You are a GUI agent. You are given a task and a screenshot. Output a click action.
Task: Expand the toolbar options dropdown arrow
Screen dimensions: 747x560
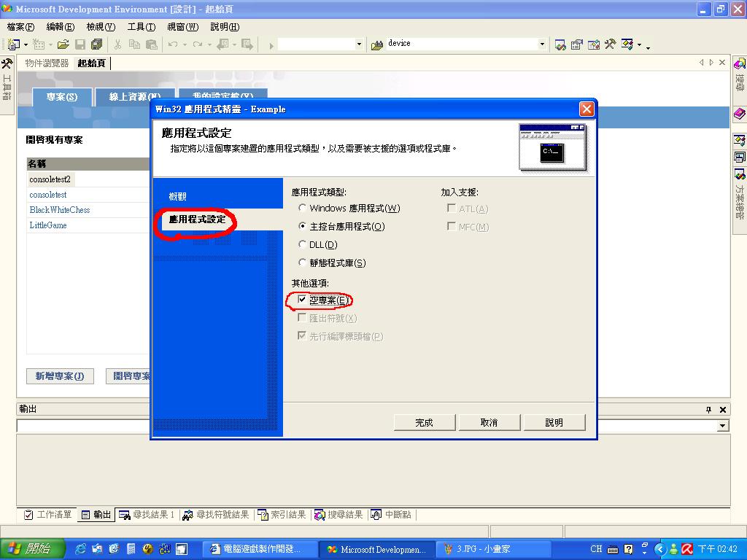(x=648, y=47)
